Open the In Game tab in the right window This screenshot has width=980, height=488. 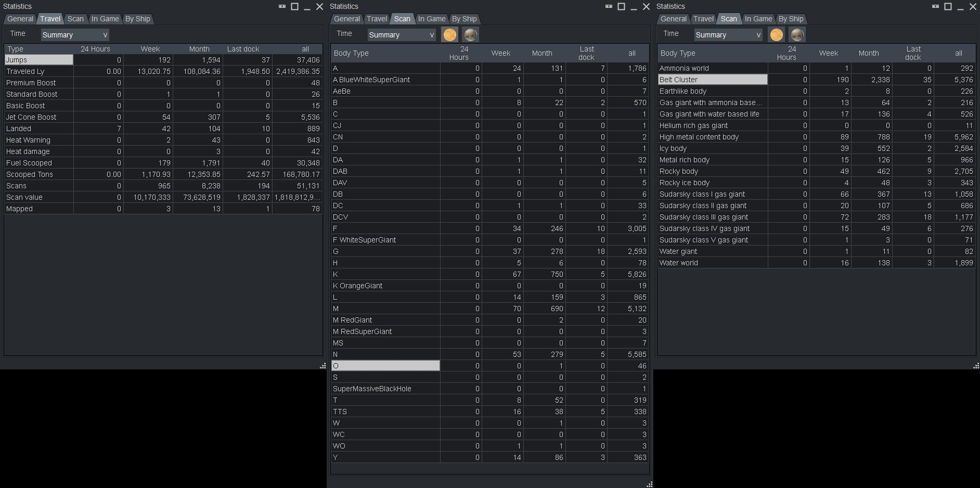coord(758,19)
